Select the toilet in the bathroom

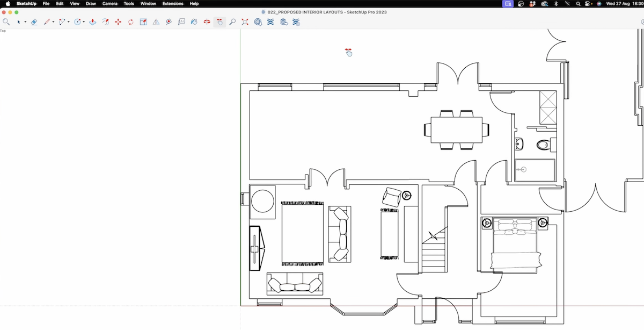click(x=546, y=144)
